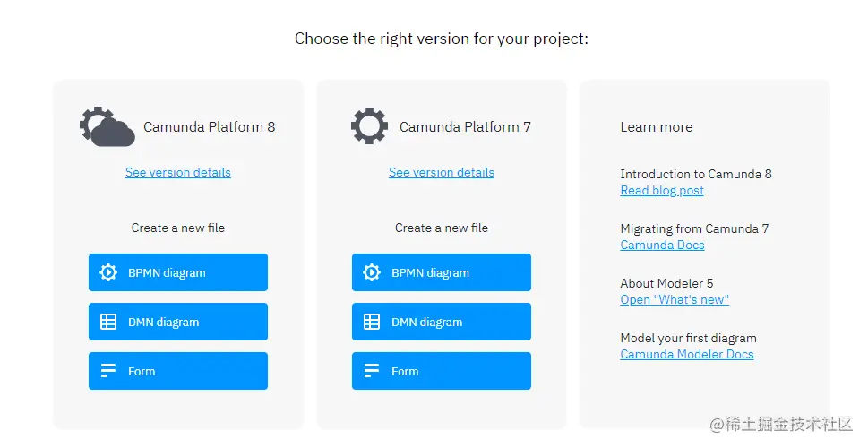Open the "What's new" link

(675, 299)
